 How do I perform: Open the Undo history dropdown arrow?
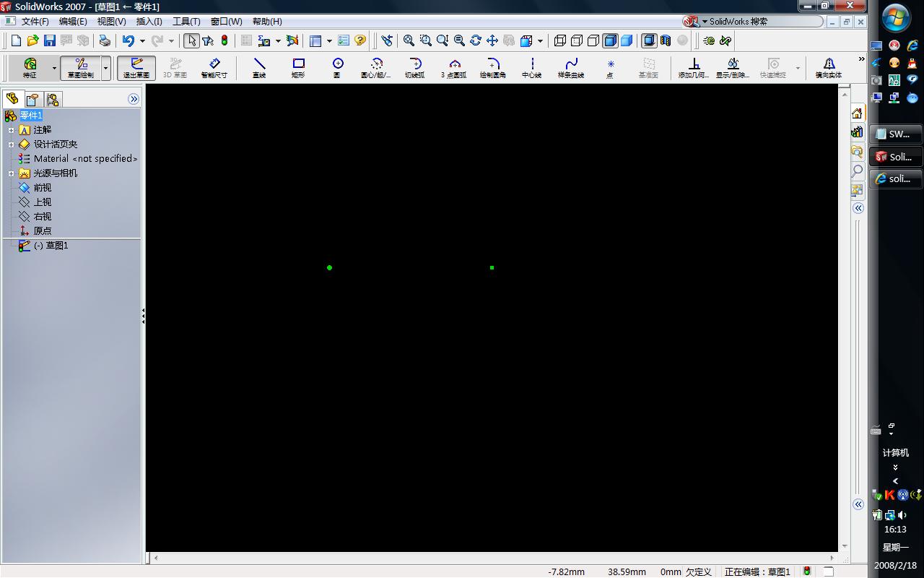(142, 41)
